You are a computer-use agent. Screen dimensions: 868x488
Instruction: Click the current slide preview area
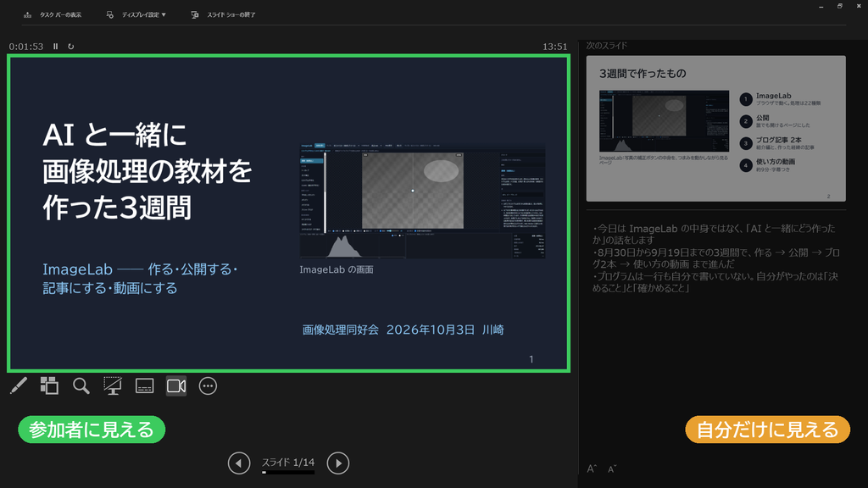[x=288, y=213]
